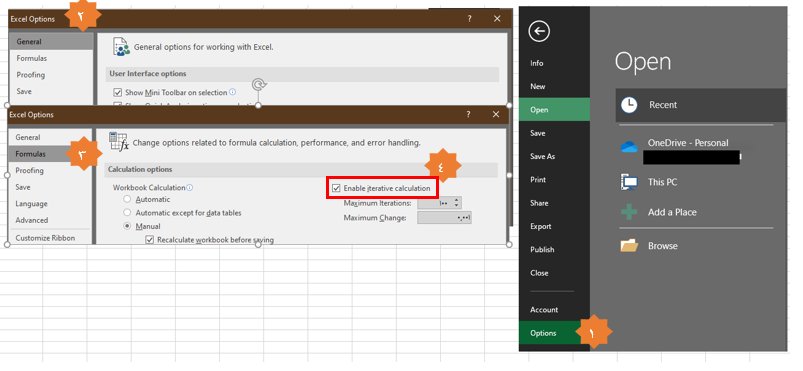Click rotation handle above the lower dialog image
Viewport: 803px width, 371px height.
pos(259,84)
